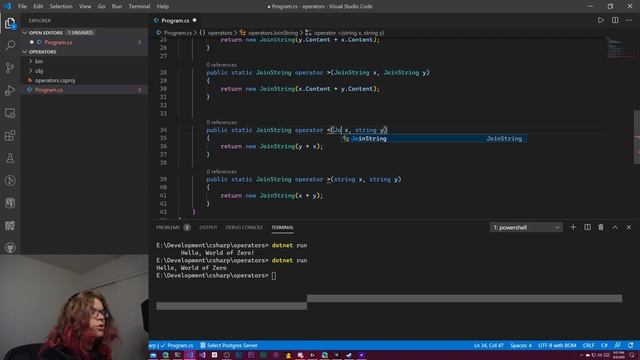Click 0 references above line 39

(x=221, y=171)
